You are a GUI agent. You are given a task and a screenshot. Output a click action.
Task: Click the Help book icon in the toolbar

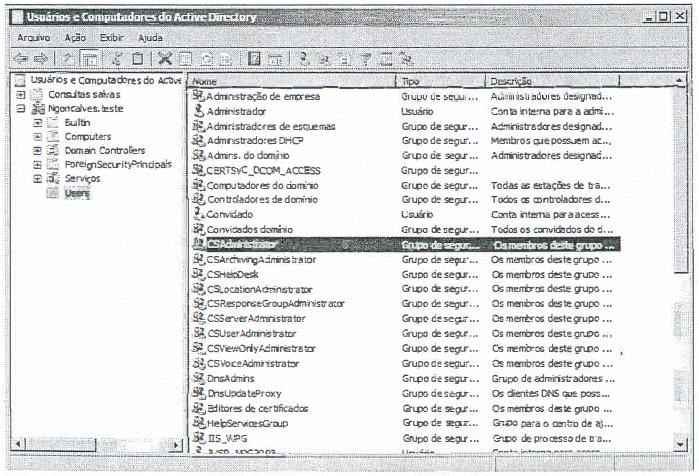coord(254,59)
